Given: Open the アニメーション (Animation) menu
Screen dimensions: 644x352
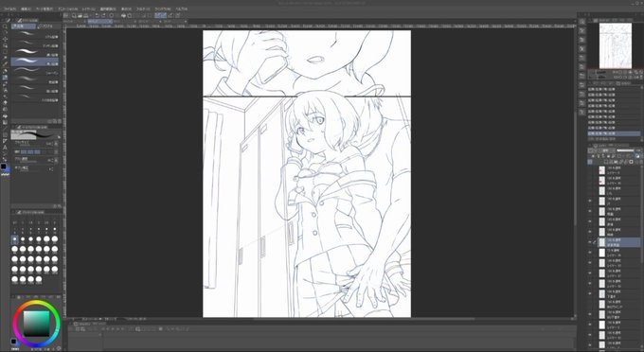Looking at the screenshot, I should 68,9.
